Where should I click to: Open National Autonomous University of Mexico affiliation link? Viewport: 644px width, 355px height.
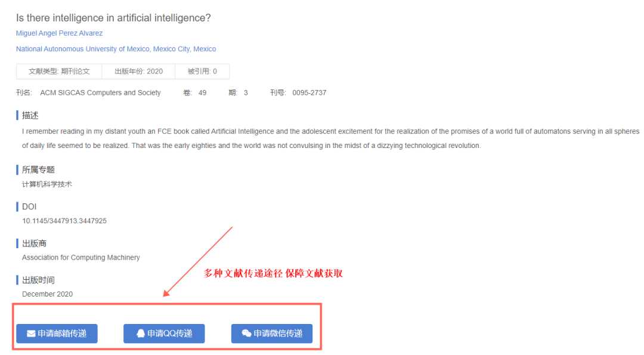point(116,49)
